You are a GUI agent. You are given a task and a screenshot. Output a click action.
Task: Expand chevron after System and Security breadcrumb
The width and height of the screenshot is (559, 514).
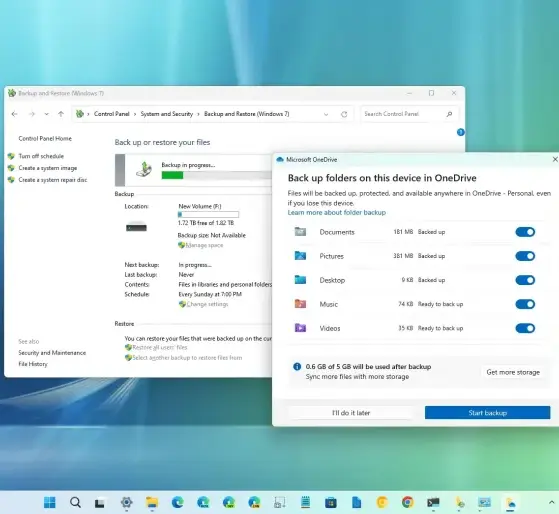point(199,114)
